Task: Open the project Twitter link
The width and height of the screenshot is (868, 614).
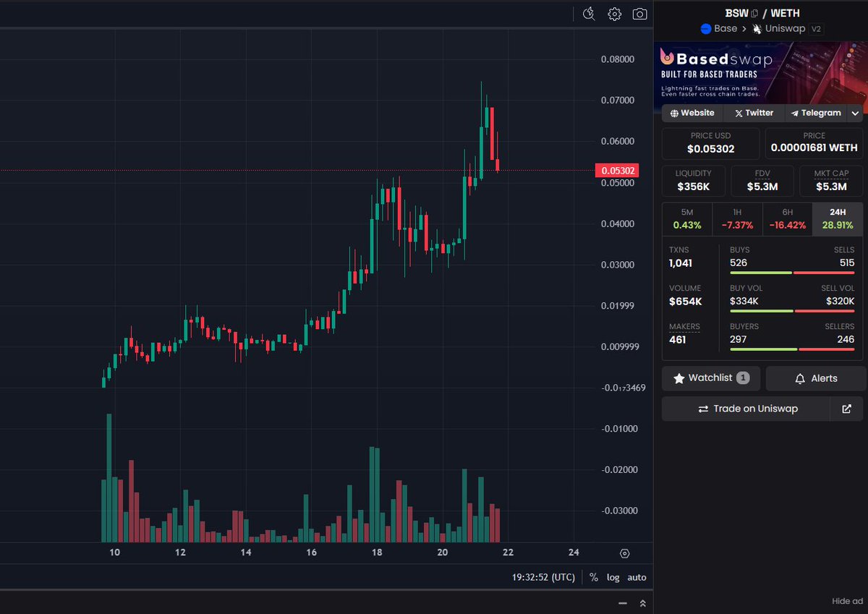Action: click(x=754, y=113)
